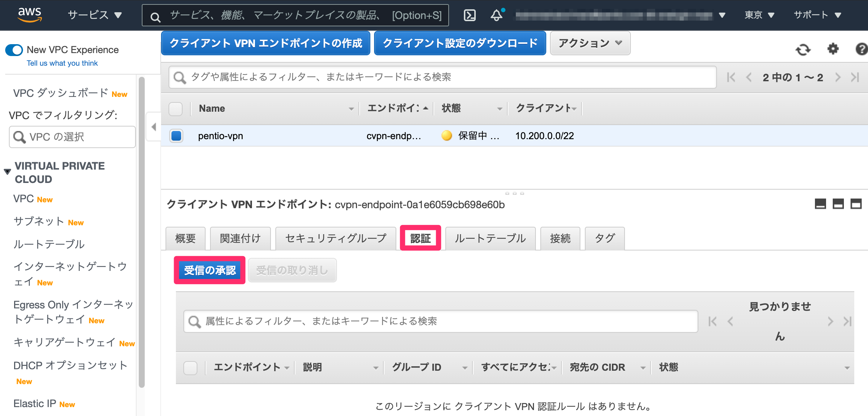The width and height of the screenshot is (868, 416).
Task: Open the AWS home logo
Action: pos(30,15)
